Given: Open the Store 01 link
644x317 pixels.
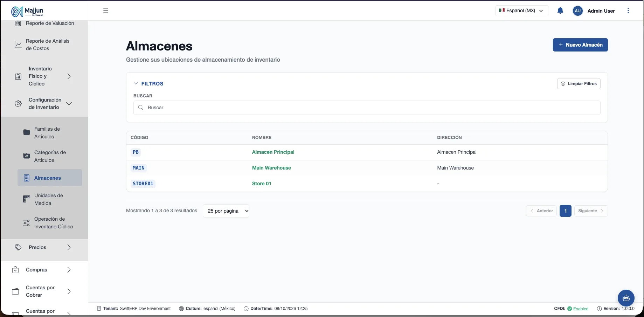Looking at the screenshot, I should click(x=262, y=184).
